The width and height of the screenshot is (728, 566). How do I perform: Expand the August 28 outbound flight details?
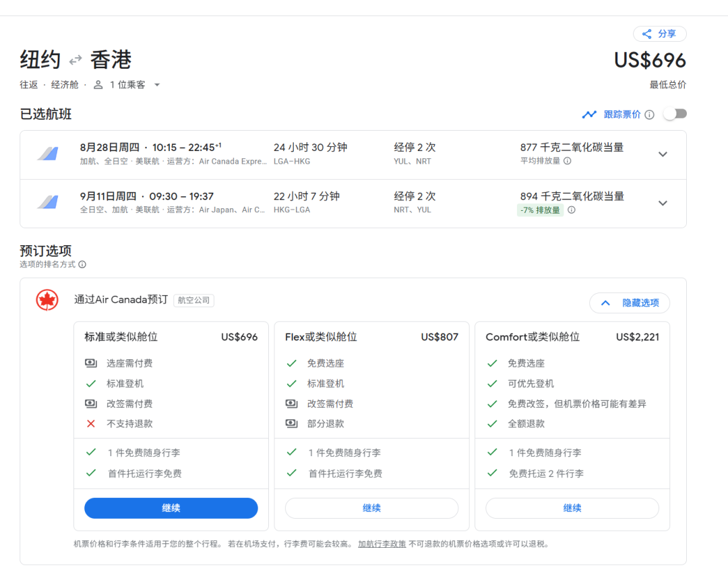663,154
